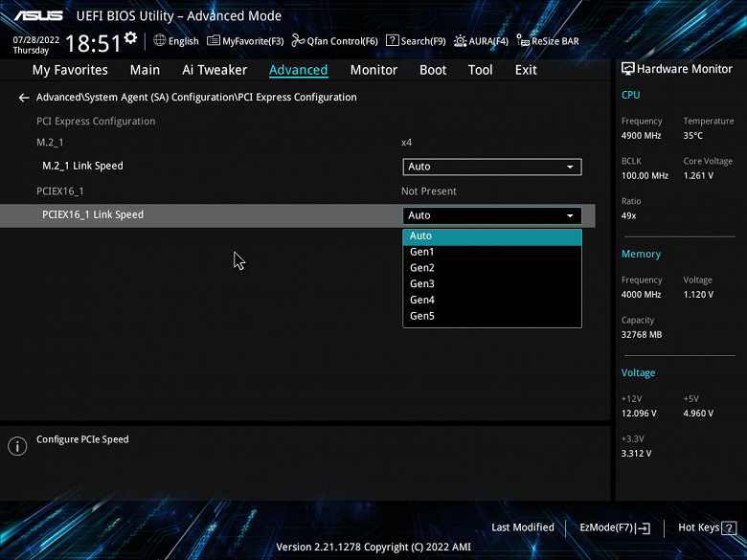
Task: Collapse the PCIEX16_1 Link Speed dropdown
Action: tap(492, 215)
